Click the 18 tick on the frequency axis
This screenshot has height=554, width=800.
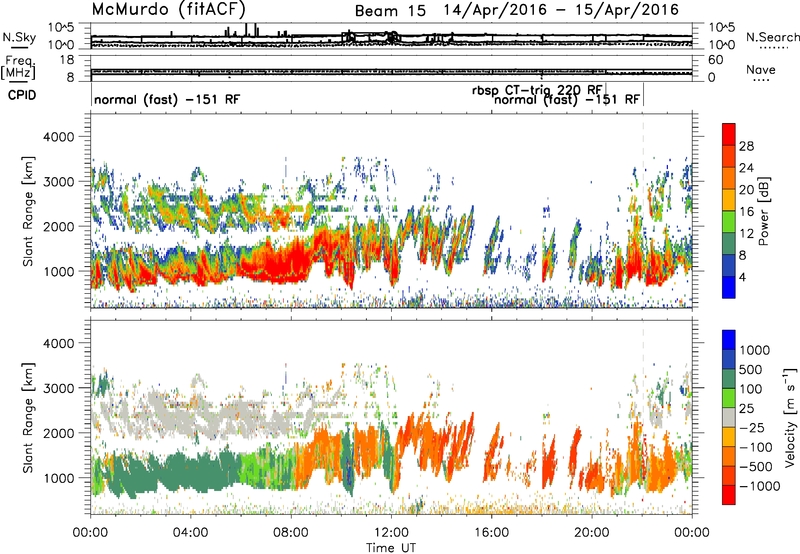[x=66, y=60]
